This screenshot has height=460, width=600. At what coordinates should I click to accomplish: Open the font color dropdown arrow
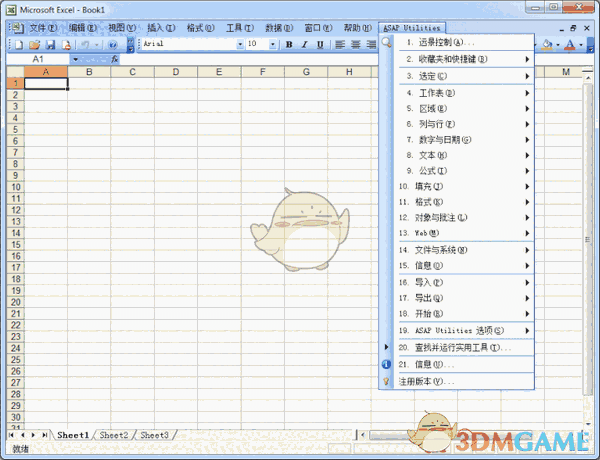coord(581,45)
